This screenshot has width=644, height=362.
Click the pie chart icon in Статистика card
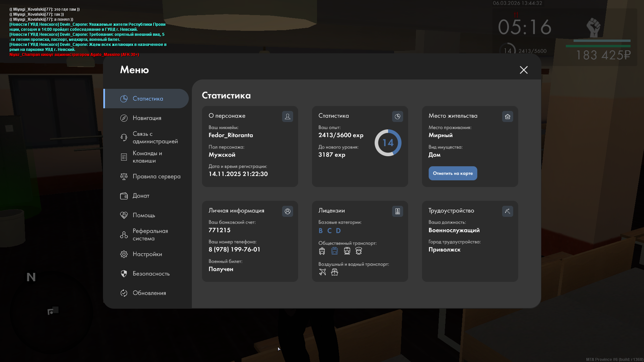(x=397, y=116)
